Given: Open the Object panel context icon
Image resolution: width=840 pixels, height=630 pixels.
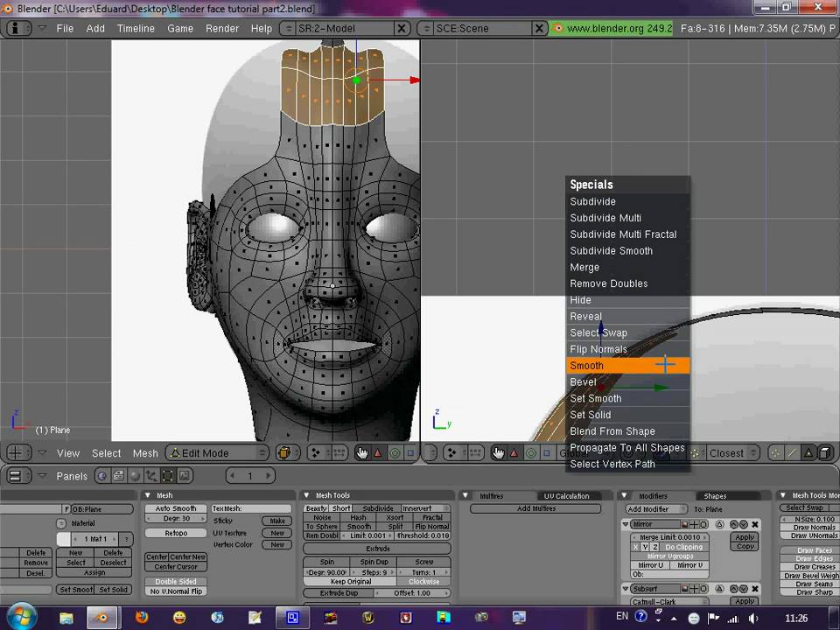Looking at the screenshot, I should (151, 476).
